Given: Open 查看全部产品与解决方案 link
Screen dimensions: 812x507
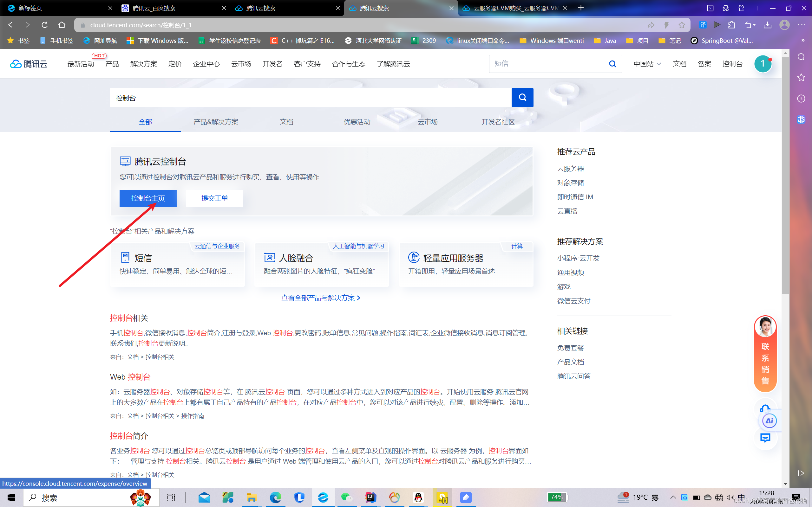Looking at the screenshot, I should (x=320, y=298).
